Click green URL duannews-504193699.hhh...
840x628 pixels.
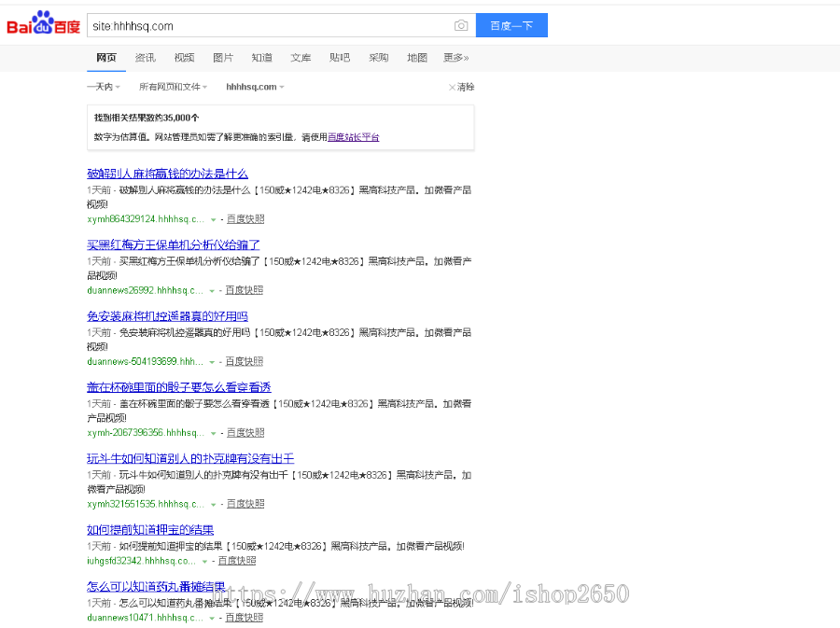coord(146,361)
